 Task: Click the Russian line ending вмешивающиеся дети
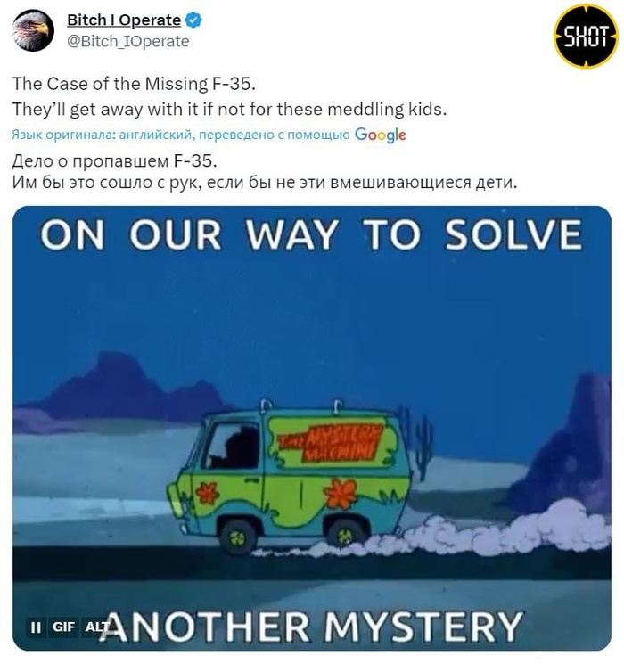(x=265, y=183)
